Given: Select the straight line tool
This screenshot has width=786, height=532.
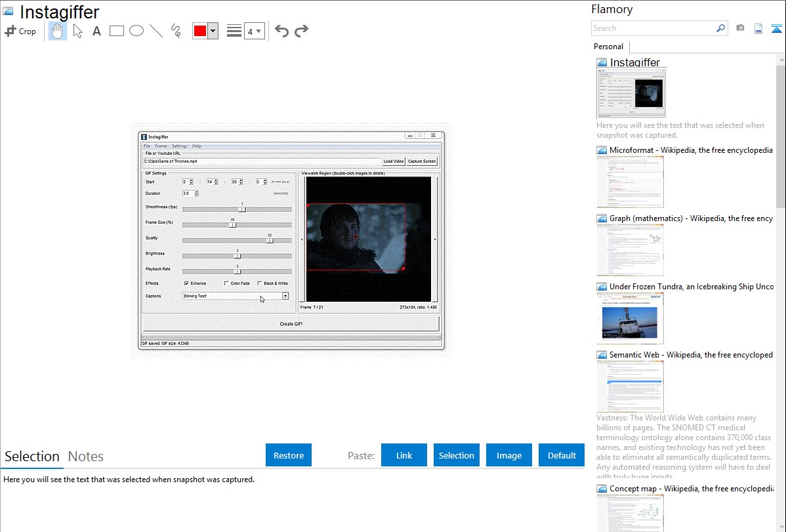Looking at the screenshot, I should (x=156, y=31).
